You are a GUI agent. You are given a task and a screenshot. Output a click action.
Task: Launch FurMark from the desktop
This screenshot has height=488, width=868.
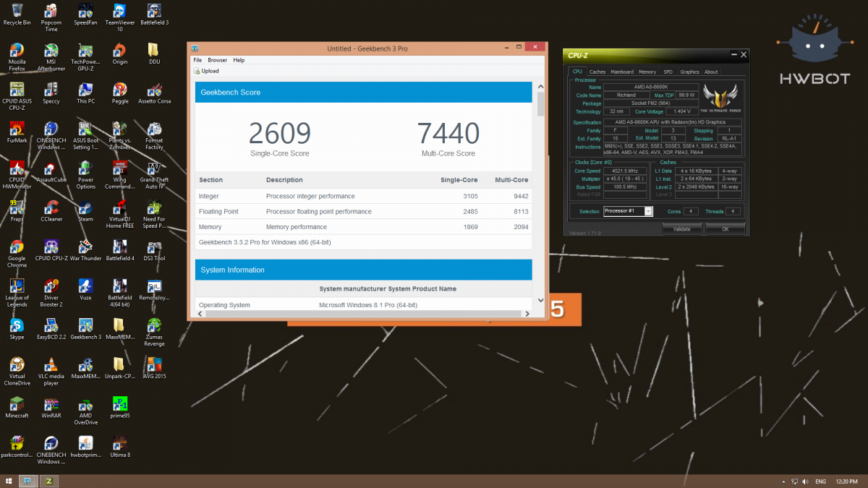point(17,132)
